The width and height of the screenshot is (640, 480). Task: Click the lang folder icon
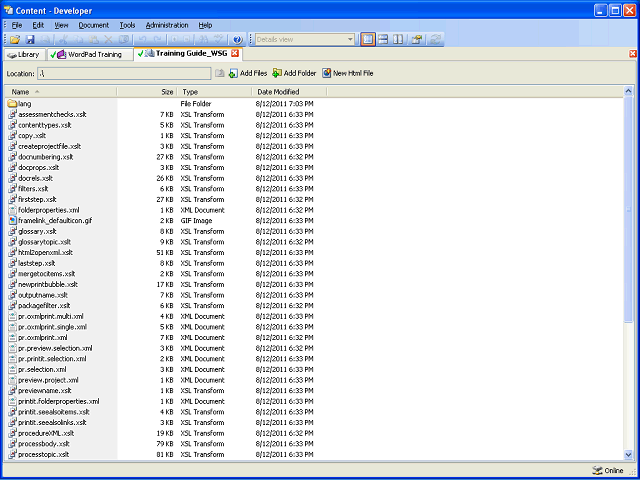tap(12, 104)
